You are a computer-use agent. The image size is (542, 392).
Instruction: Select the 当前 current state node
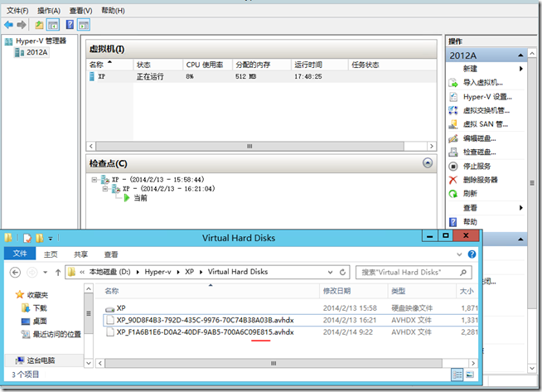pos(140,198)
